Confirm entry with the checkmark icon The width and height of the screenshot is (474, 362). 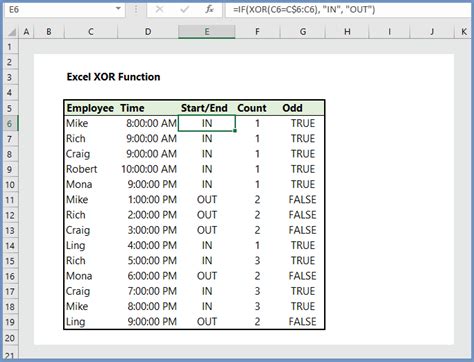click(x=184, y=9)
